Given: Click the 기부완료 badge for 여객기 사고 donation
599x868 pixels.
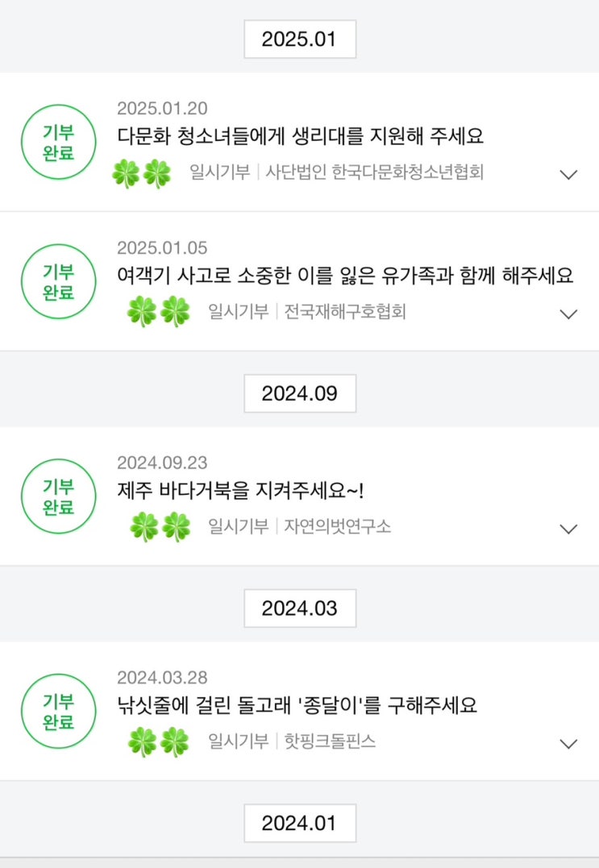Looking at the screenshot, I should click(58, 282).
